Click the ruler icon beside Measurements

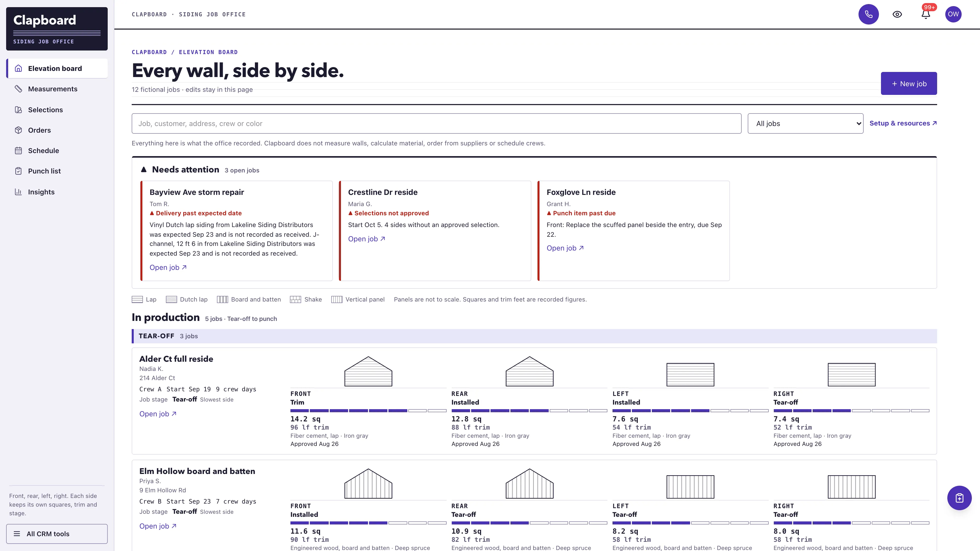pyautogui.click(x=18, y=89)
